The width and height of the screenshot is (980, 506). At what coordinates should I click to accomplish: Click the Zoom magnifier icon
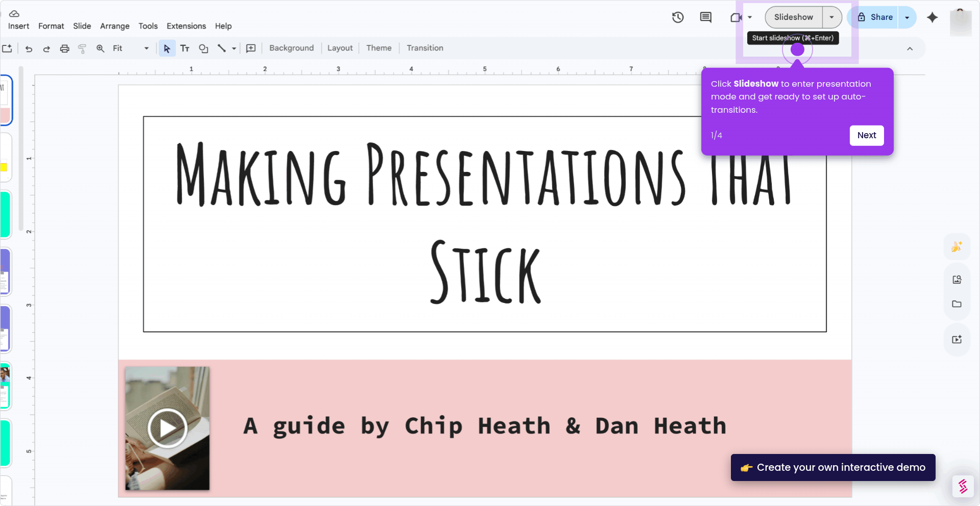coord(101,48)
